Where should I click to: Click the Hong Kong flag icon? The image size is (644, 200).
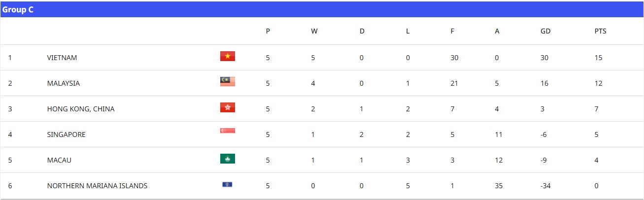tap(228, 107)
